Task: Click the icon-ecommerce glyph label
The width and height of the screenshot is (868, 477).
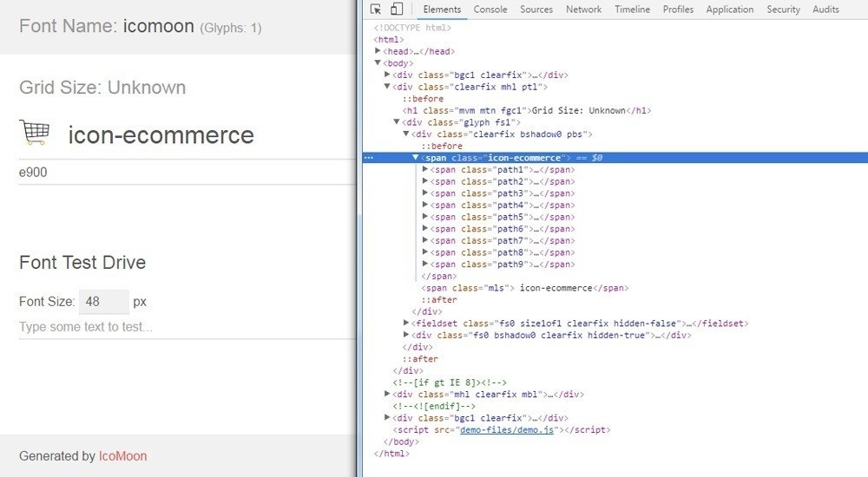Action: tap(161, 135)
